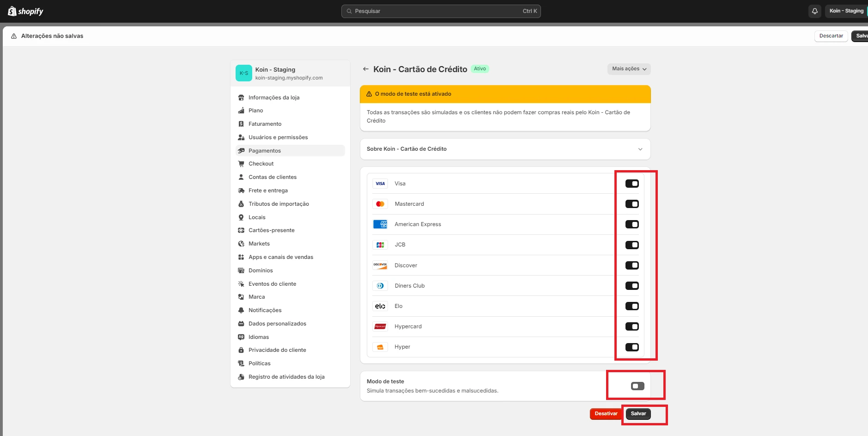Click the Idiomas icon
The width and height of the screenshot is (868, 436).
241,337
